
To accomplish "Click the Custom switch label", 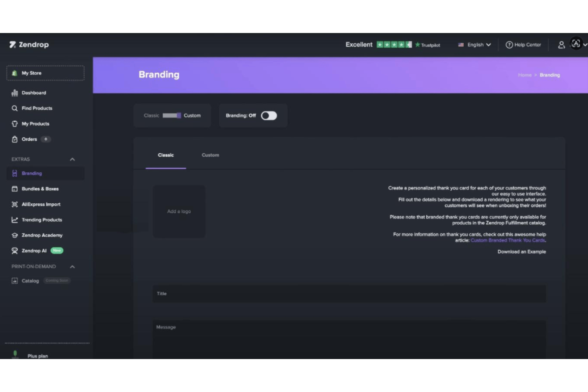I will point(192,116).
